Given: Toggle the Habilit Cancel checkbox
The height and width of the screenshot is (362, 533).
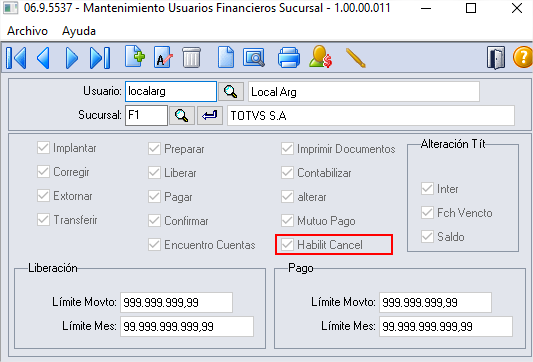Looking at the screenshot, I should coord(287,244).
